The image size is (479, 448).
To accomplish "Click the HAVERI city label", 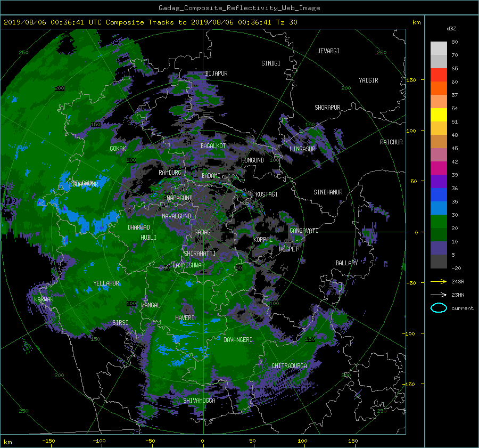I will coord(185,318).
